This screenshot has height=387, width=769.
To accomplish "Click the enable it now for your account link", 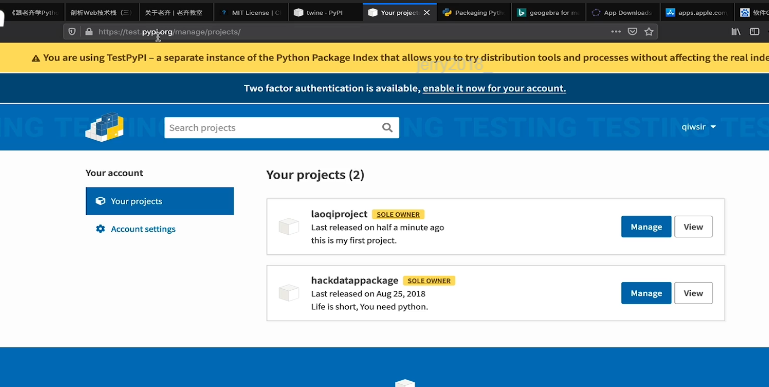I will click(494, 88).
